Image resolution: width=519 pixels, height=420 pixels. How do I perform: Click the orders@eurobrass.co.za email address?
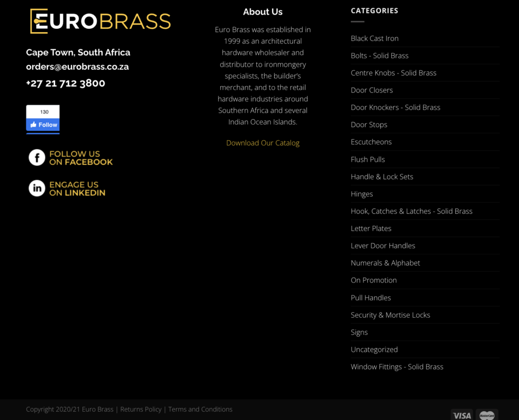(x=77, y=67)
